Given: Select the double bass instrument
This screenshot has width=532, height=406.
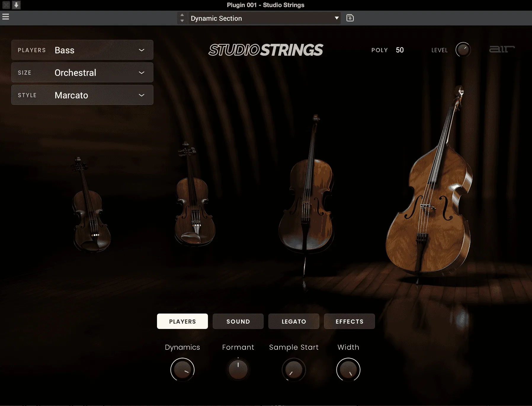Looking at the screenshot, I should [x=430, y=184].
